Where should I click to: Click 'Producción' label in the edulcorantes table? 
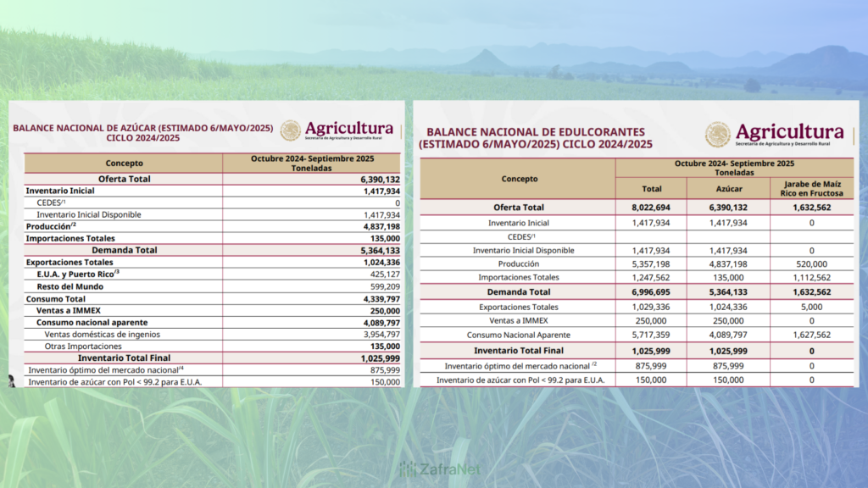[519, 264]
